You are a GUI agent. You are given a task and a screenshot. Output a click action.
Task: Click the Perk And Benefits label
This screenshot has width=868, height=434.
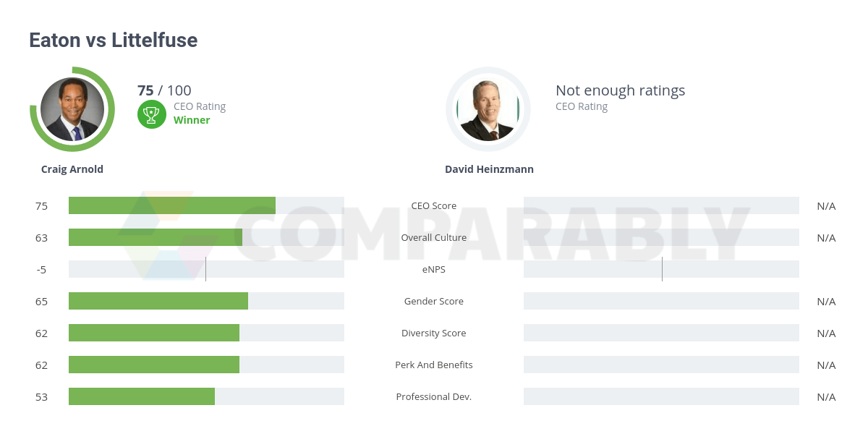(x=434, y=365)
